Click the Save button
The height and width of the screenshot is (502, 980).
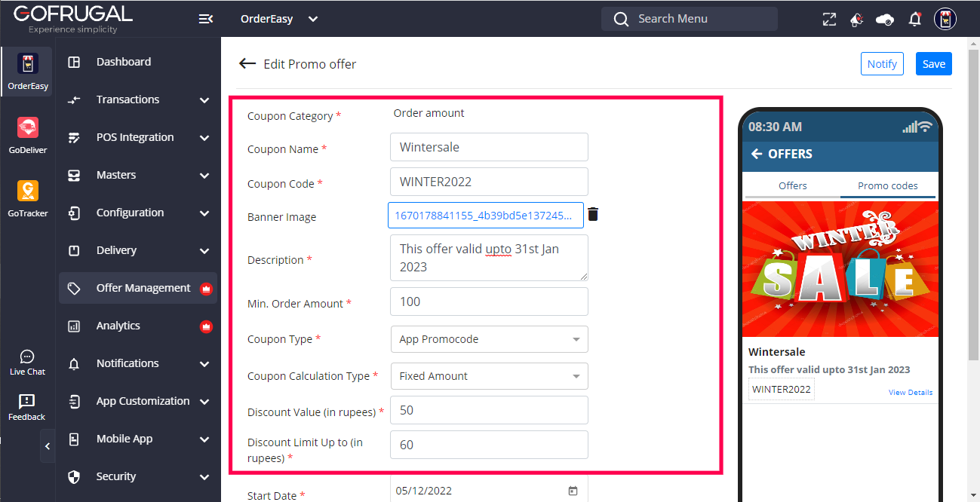point(933,64)
